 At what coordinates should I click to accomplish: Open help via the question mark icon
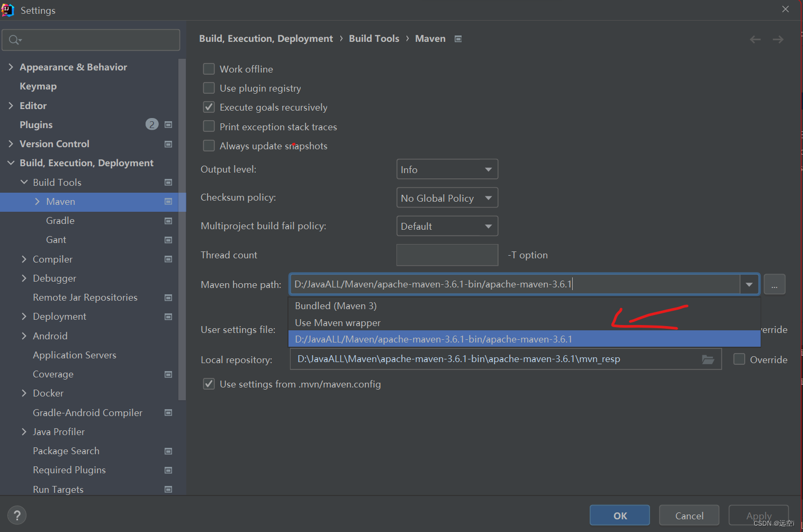[17, 515]
